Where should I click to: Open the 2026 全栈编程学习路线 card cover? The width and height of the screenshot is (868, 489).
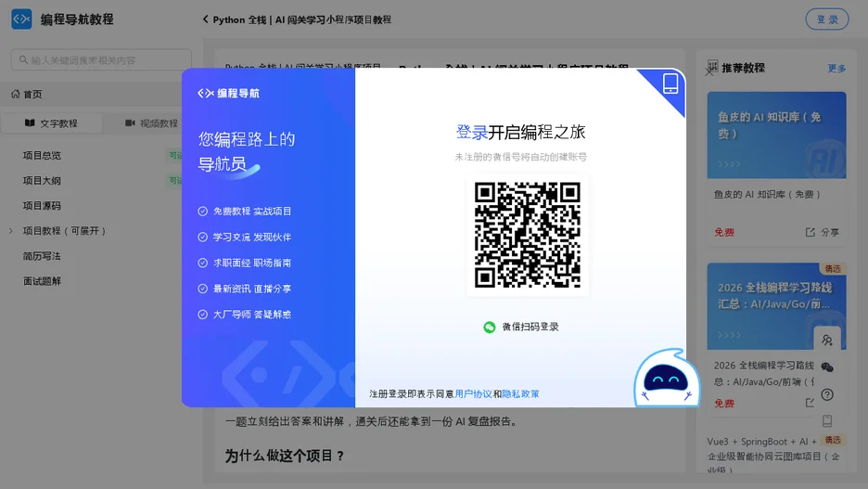(x=776, y=305)
